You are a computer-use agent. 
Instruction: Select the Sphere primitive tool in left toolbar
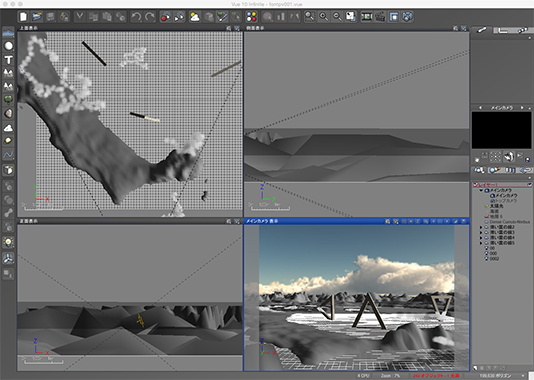[9, 46]
